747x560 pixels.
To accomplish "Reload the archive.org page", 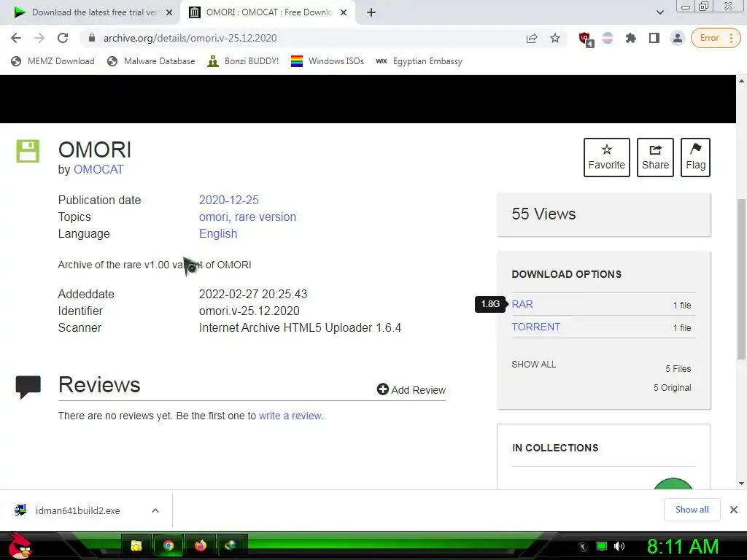I will pyautogui.click(x=63, y=38).
